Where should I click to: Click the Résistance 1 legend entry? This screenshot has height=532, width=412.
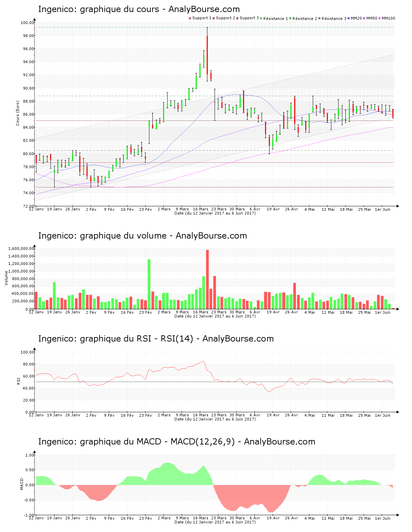click(x=274, y=19)
